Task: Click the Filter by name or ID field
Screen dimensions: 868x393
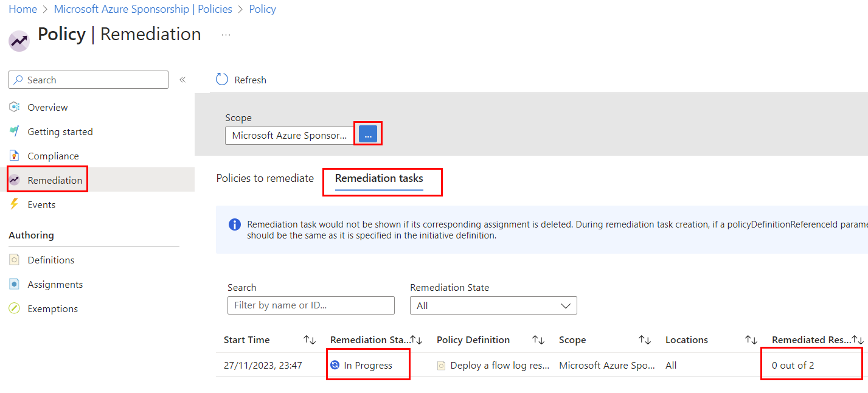Action: (311, 305)
